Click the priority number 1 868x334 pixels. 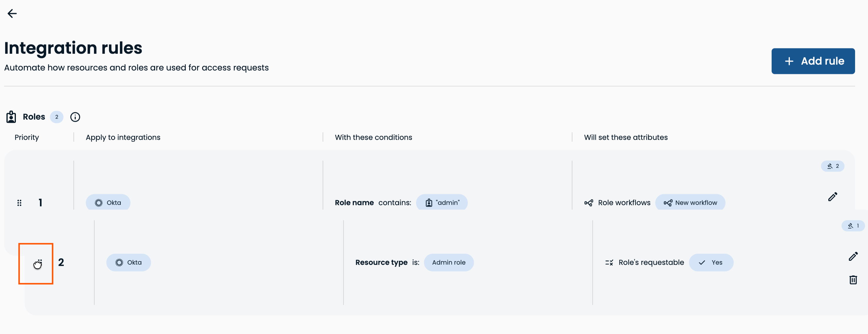click(41, 203)
